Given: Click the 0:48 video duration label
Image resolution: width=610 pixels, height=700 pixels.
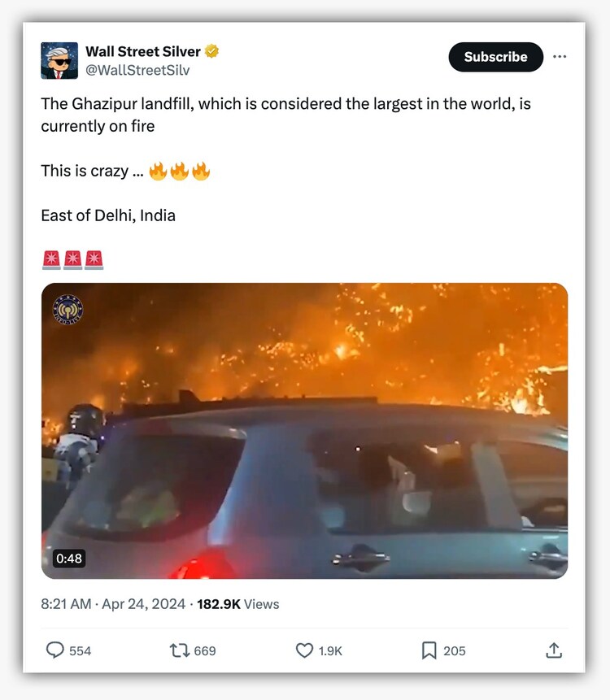Looking at the screenshot, I should pyautogui.click(x=69, y=559).
